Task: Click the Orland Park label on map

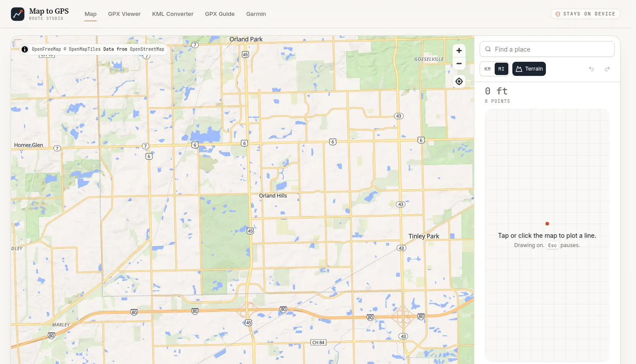Action: click(x=246, y=39)
